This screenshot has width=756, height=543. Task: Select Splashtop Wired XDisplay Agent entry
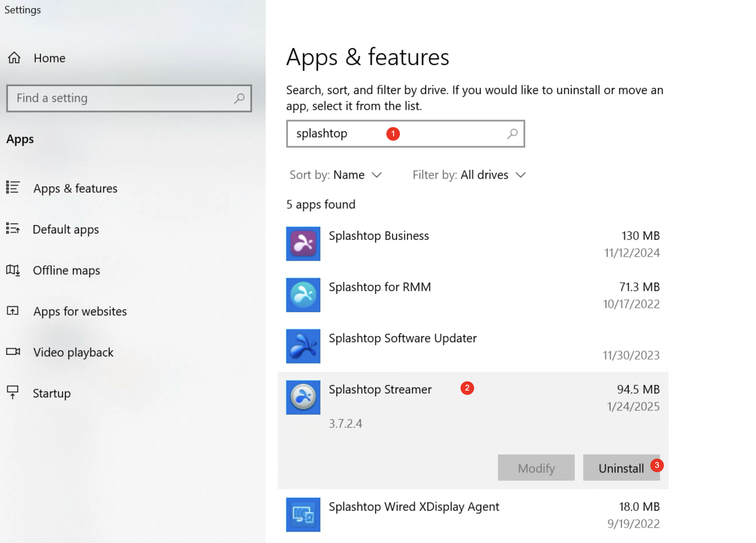pyautogui.click(x=473, y=515)
